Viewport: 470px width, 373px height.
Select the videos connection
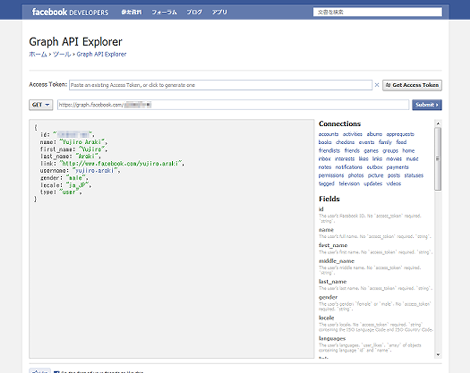click(394, 184)
